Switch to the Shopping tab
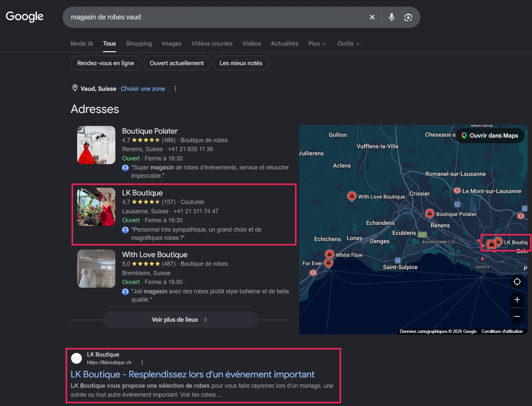Screen dimensions: 532x406 tap(139, 44)
